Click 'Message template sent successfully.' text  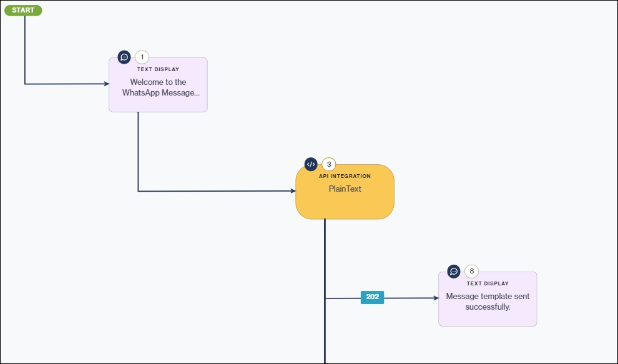pos(488,302)
